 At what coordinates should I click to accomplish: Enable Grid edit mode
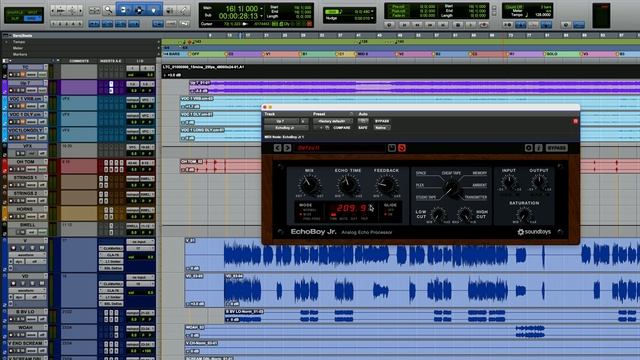pyautogui.click(x=33, y=19)
